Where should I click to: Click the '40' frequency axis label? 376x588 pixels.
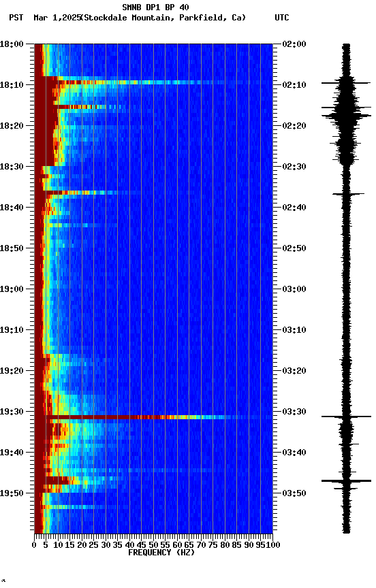pyautogui.click(x=129, y=546)
